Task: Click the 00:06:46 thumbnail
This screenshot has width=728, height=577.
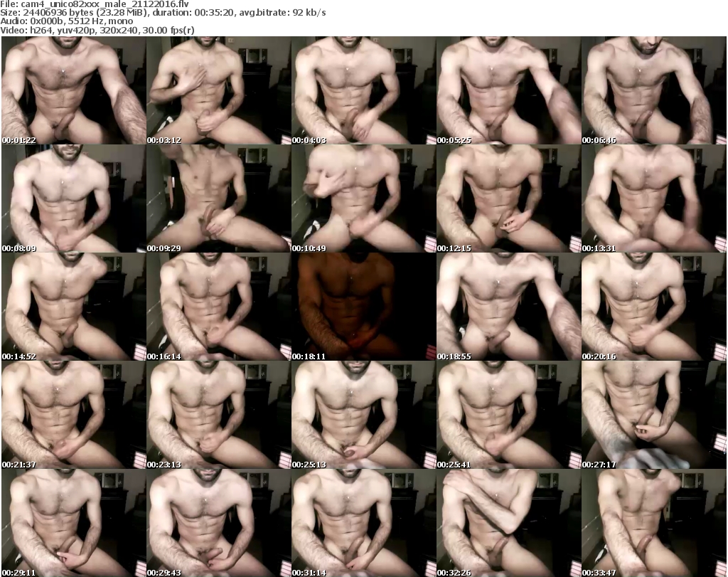Action: coord(653,91)
